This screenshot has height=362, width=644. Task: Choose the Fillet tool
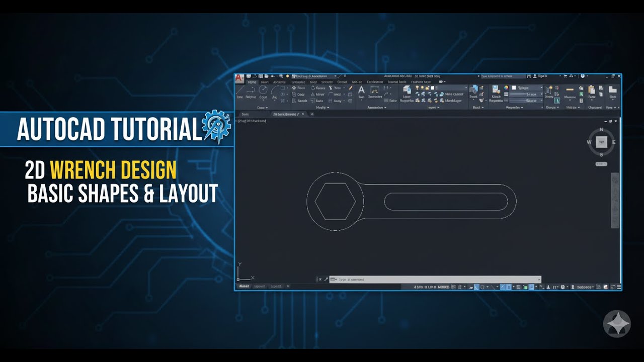pos(335,95)
